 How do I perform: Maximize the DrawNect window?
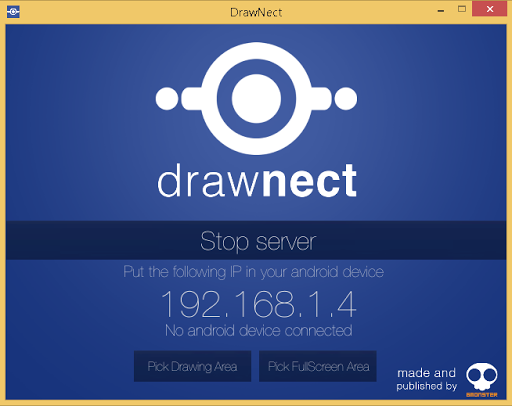coord(462,9)
